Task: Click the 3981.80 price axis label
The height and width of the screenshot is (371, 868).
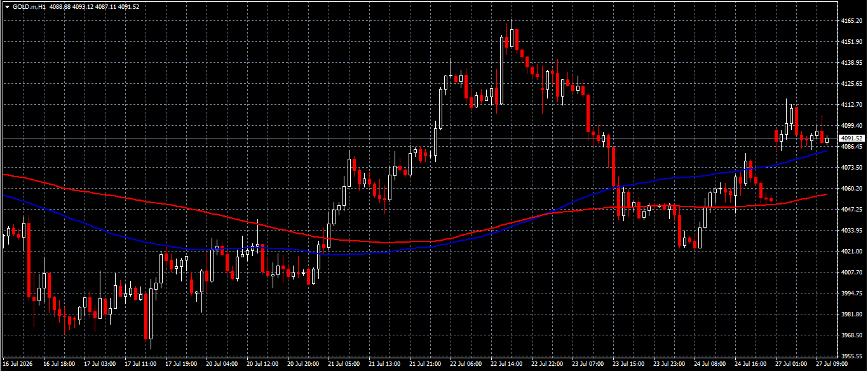Action: pos(850,314)
